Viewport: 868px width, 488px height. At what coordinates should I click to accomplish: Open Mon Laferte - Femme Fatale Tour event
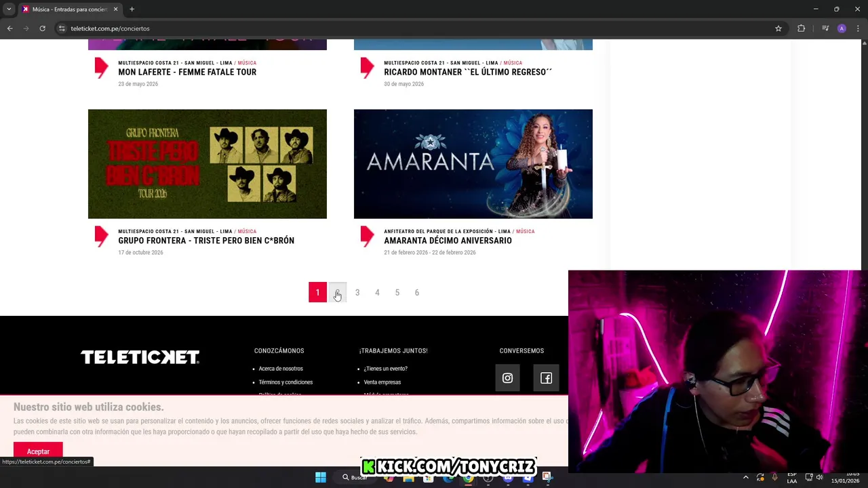[x=187, y=72]
